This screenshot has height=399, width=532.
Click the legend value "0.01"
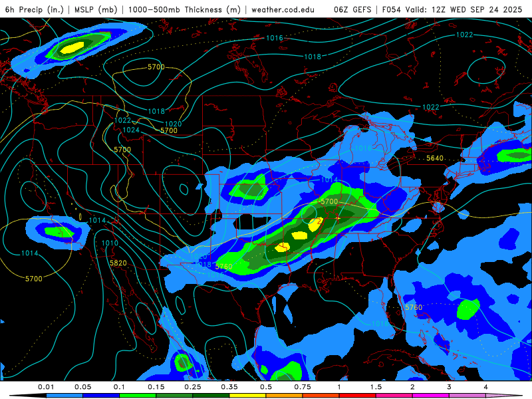[46, 387]
